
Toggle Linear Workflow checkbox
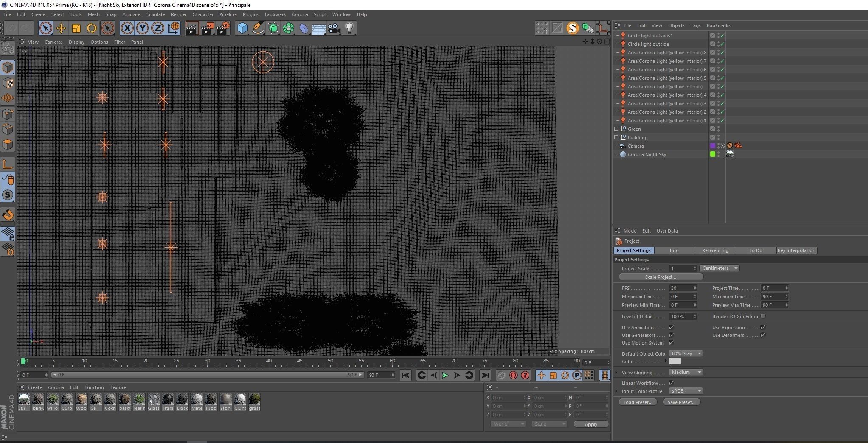(671, 383)
